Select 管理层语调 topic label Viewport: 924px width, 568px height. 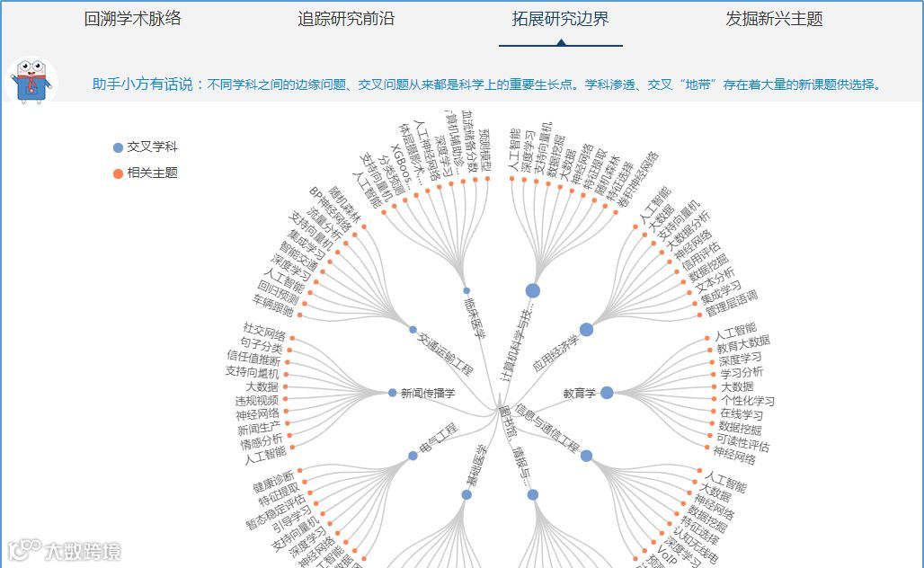tap(732, 303)
